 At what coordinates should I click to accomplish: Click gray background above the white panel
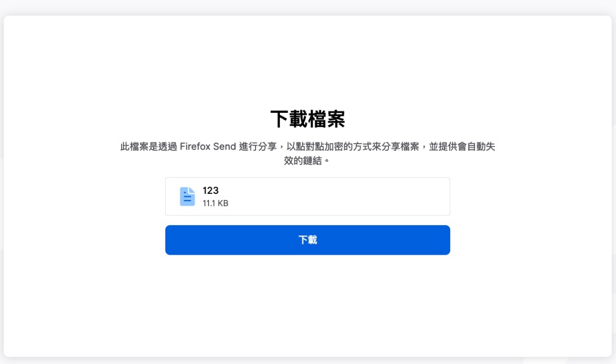(307, 7)
